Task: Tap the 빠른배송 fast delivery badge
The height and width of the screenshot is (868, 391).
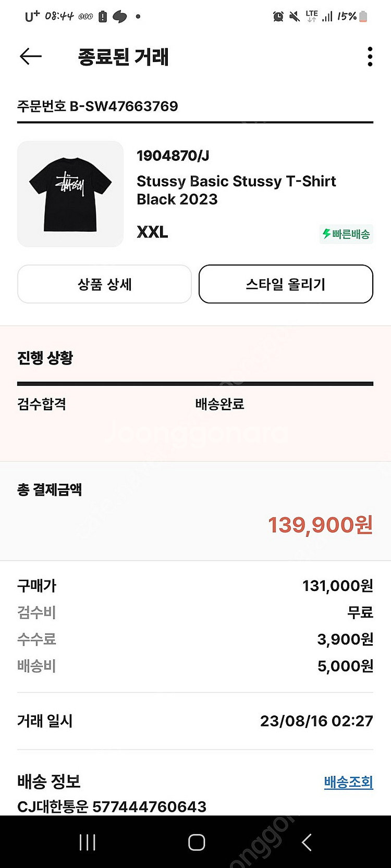Action: 346,234
